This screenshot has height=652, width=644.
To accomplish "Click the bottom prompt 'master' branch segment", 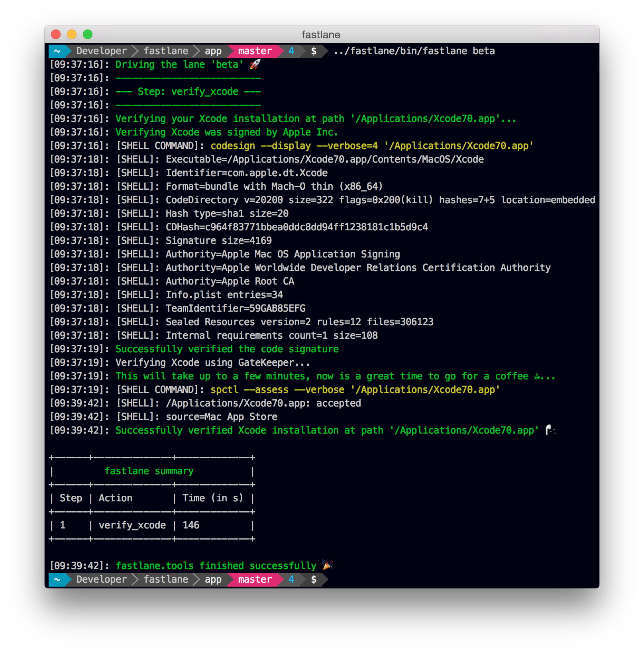I will 255,579.
